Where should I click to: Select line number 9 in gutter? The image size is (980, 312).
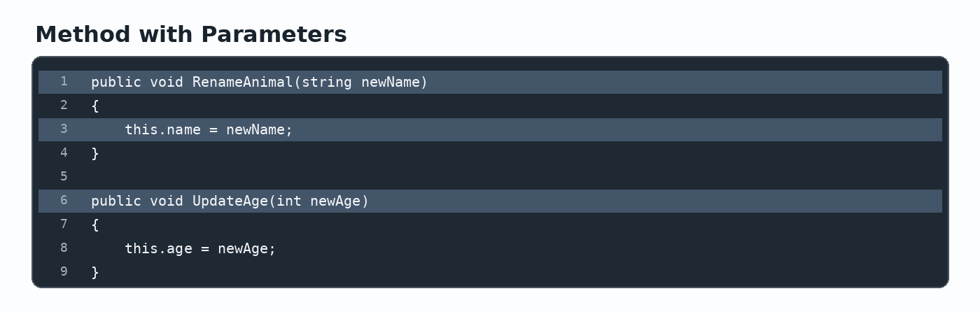coord(64,272)
